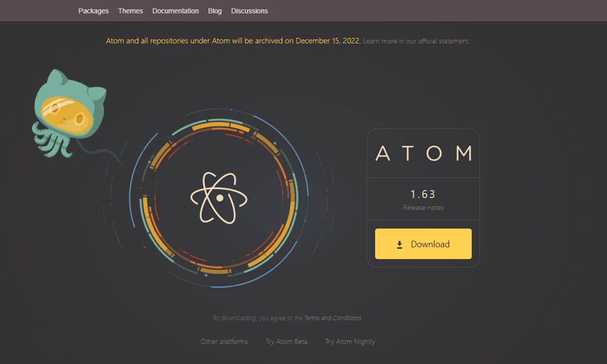This screenshot has height=364, width=607.
Task: Go to the Discussions page
Action: click(249, 10)
